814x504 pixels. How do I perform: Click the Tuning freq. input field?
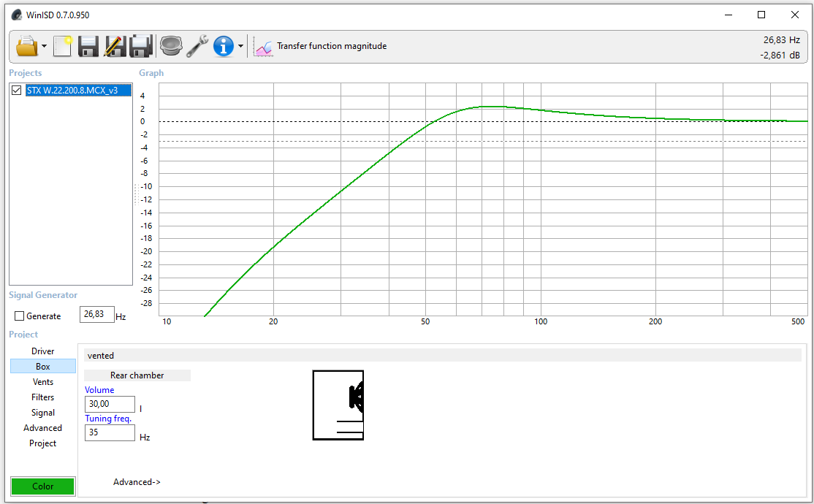pyautogui.click(x=110, y=432)
